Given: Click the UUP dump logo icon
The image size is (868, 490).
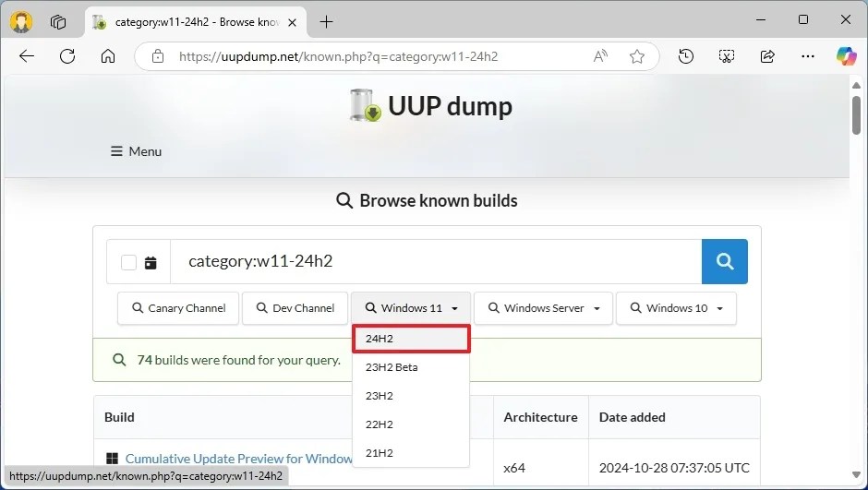Looking at the screenshot, I should tap(366, 105).
